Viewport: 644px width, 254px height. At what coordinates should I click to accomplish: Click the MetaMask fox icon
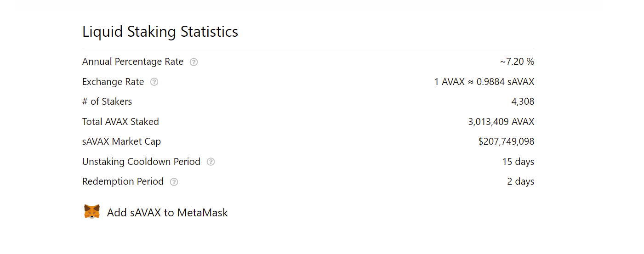92,212
